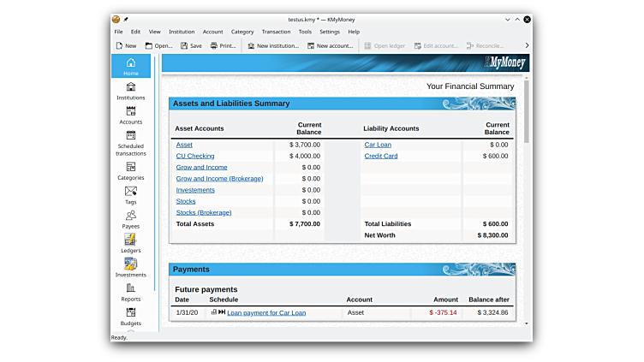Open the Credit Card liability link

pyautogui.click(x=381, y=156)
